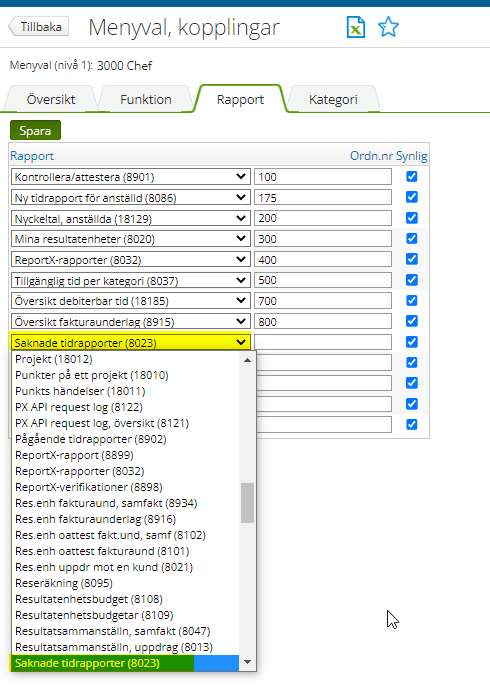
Task: Toggle Synlig for Översikt debiterbar tid
Action: click(x=412, y=301)
